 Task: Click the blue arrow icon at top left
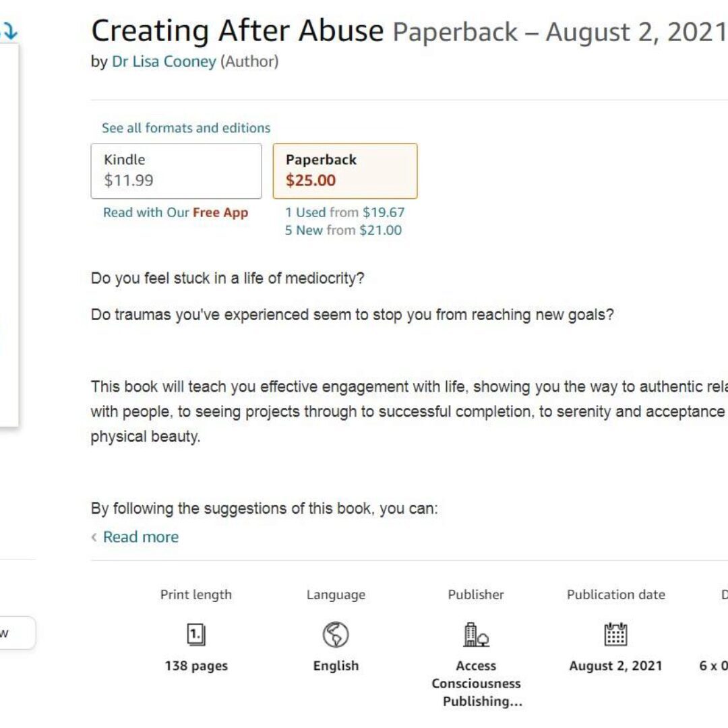click(x=9, y=30)
